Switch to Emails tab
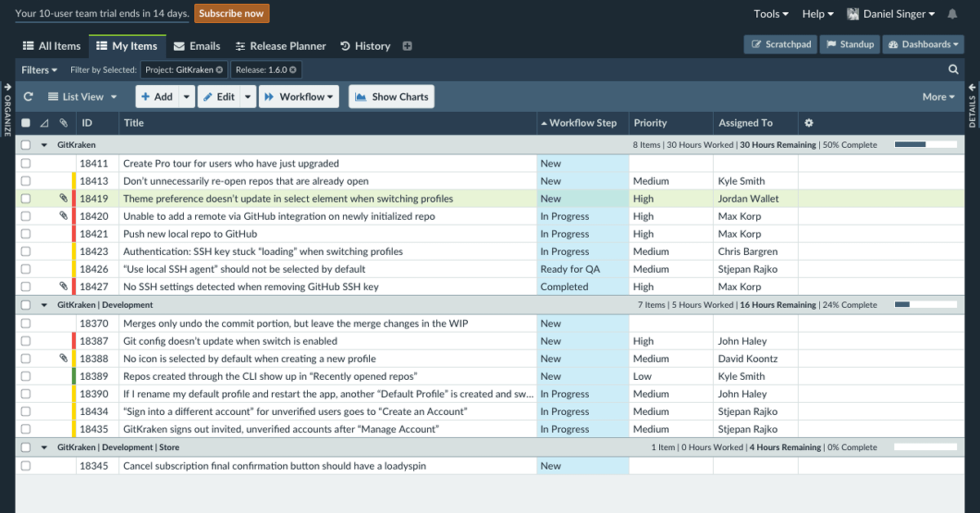Screen dimensions: 980x513 (197, 47)
